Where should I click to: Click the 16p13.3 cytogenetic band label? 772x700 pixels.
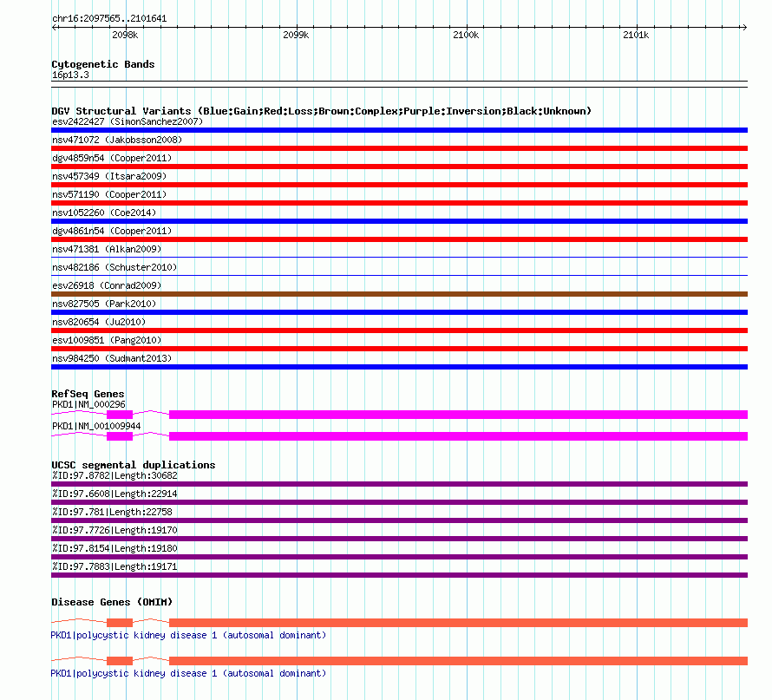tap(70, 75)
